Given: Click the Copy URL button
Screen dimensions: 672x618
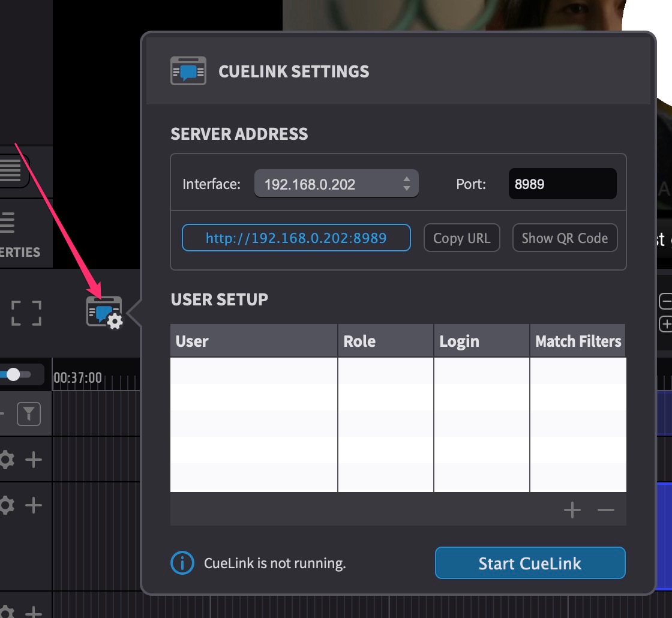Looking at the screenshot, I should coord(461,238).
